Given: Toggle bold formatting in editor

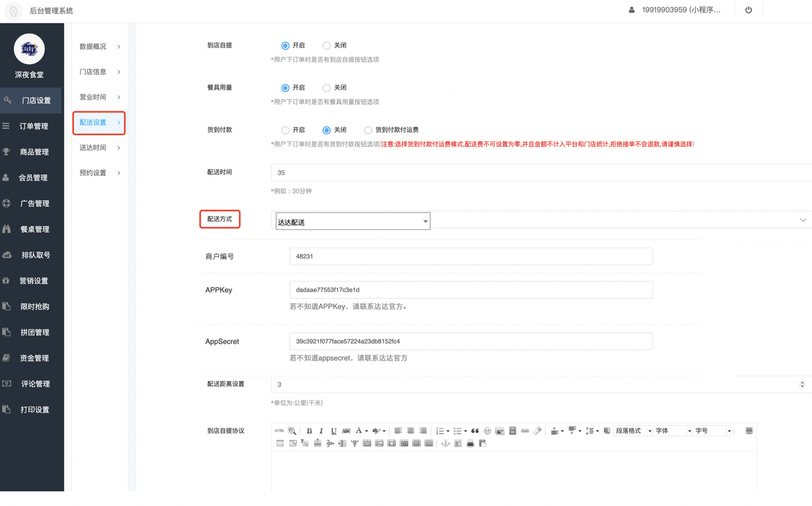Looking at the screenshot, I should [309, 430].
